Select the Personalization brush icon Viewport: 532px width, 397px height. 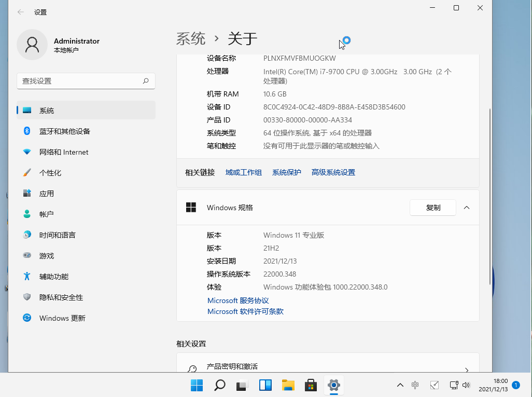click(27, 173)
